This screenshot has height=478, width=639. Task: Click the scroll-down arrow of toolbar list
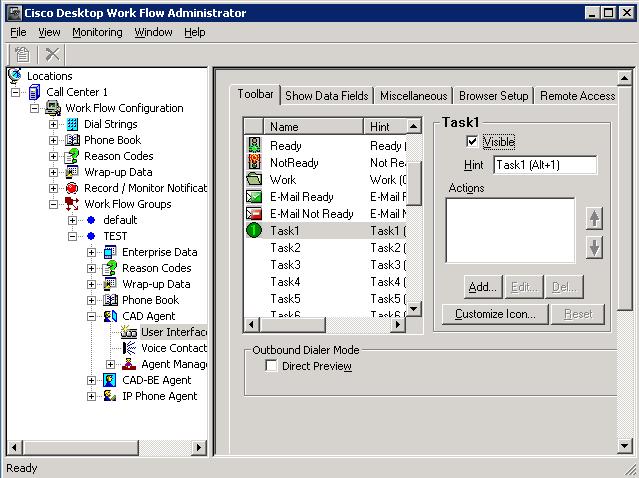(x=414, y=308)
